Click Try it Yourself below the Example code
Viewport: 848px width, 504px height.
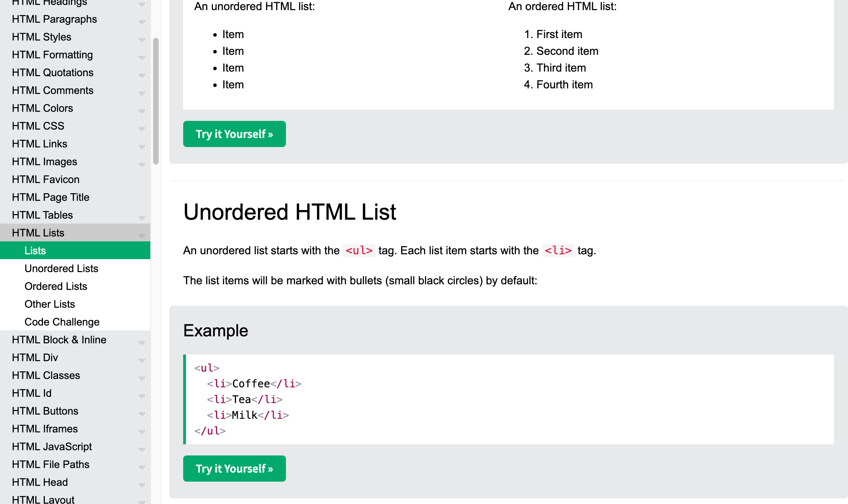pyautogui.click(x=234, y=468)
